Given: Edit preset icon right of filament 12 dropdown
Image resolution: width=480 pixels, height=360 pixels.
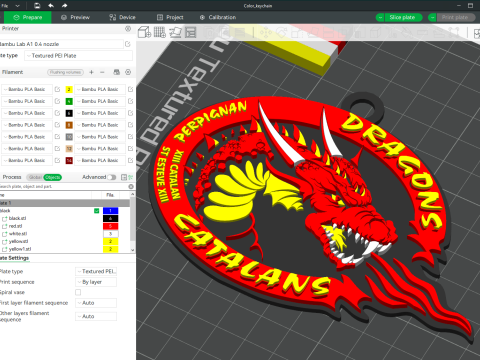Looking at the screenshot, I should click(130, 148).
